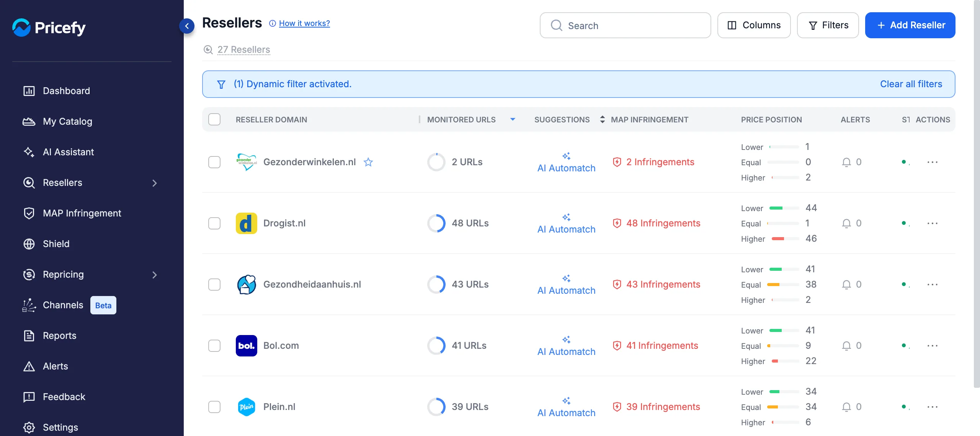
Task: Open the Drogist.nl logo thumbnail
Action: tap(246, 223)
